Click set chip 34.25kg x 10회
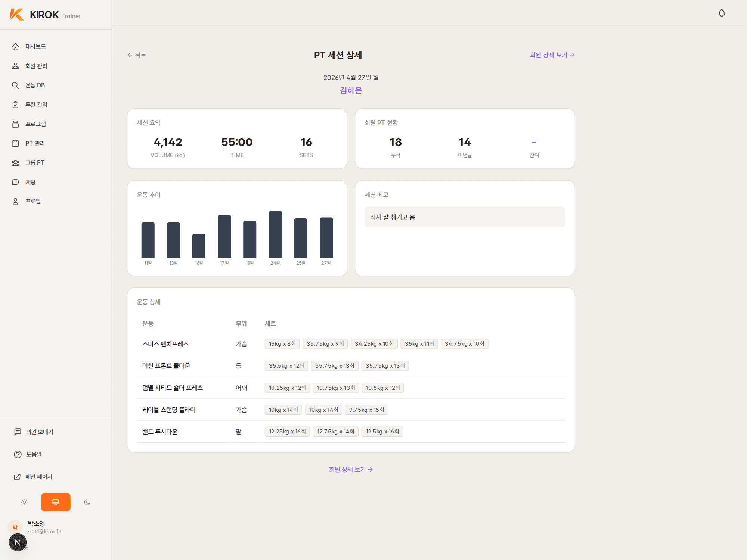The width and height of the screenshot is (747, 560). coord(374,344)
